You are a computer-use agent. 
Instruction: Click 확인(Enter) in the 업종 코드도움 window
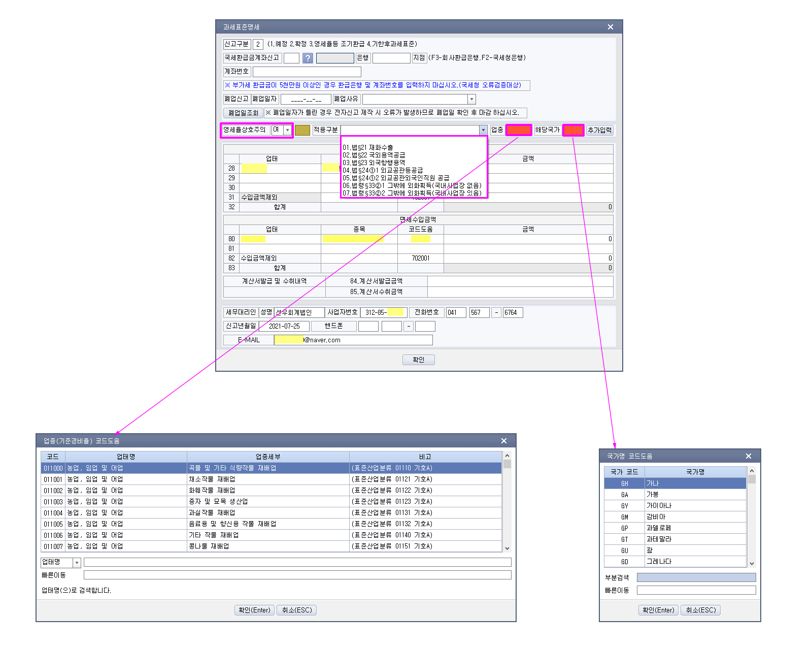pyautogui.click(x=254, y=610)
